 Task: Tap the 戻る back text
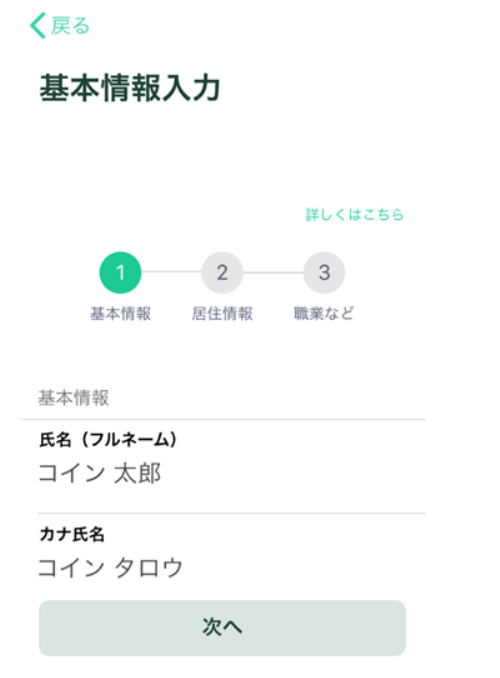71,26
